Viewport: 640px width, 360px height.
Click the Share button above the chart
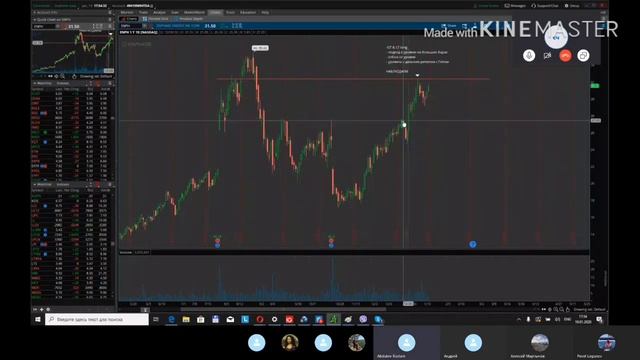tap(449, 26)
